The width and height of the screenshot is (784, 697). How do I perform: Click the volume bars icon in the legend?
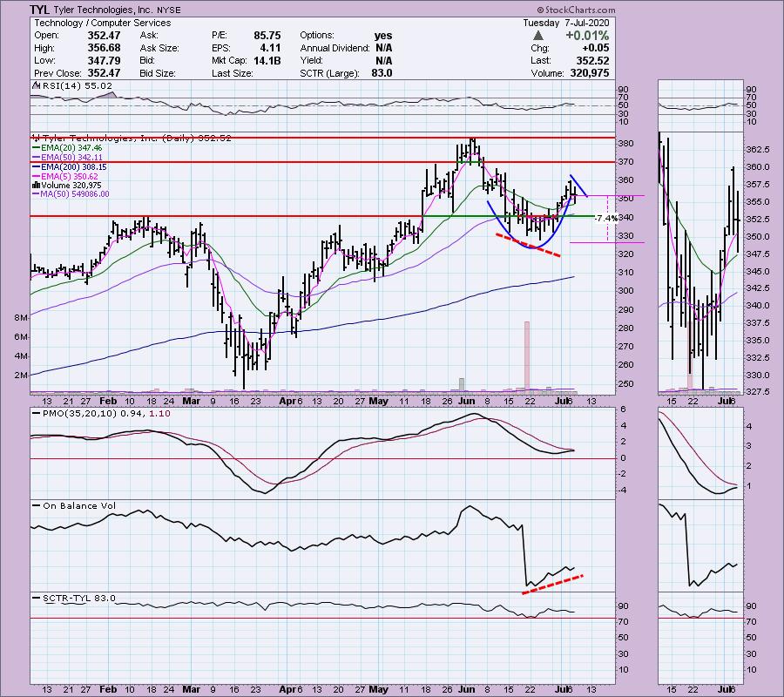coord(36,185)
